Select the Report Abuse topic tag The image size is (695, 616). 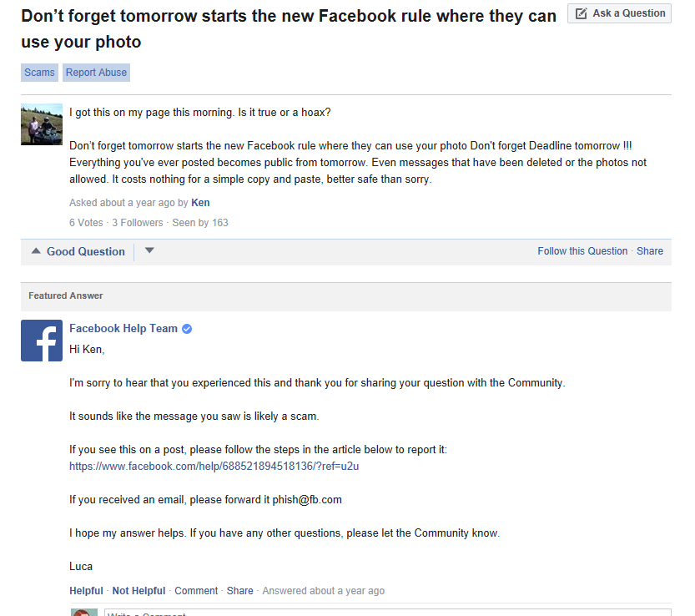[x=96, y=73]
